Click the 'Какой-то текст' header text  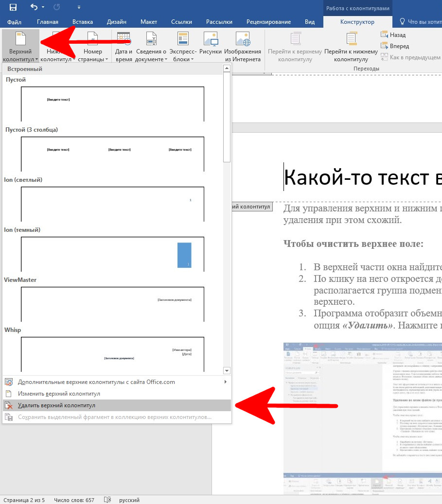click(x=363, y=177)
